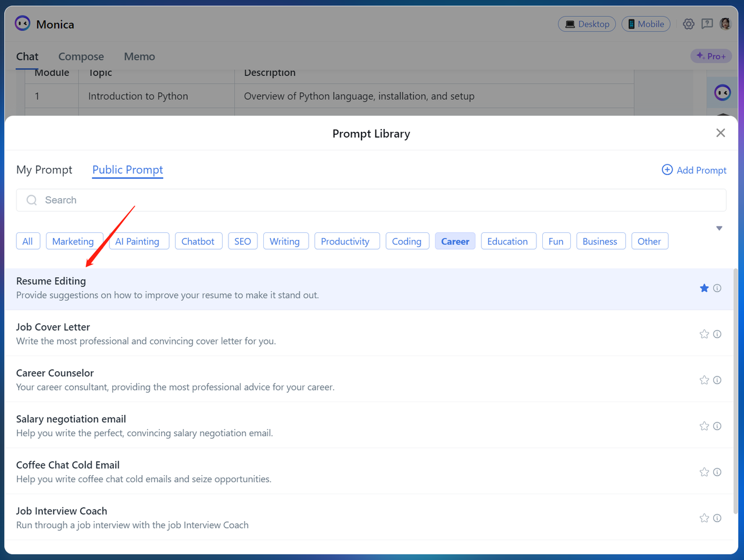
Task: Open the settings gear icon
Action: coord(688,24)
